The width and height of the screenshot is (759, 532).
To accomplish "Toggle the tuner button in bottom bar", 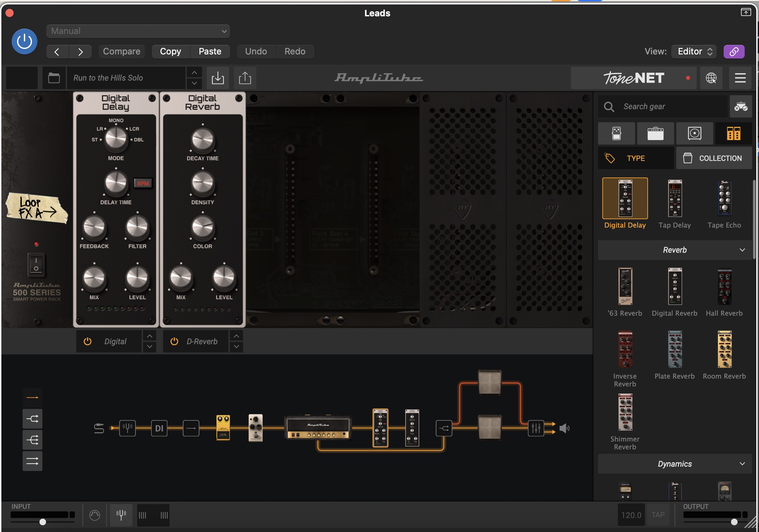I will [121, 515].
